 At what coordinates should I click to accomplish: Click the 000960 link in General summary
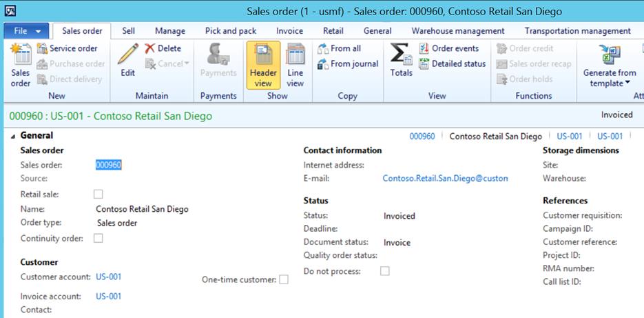tap(422, 136)
